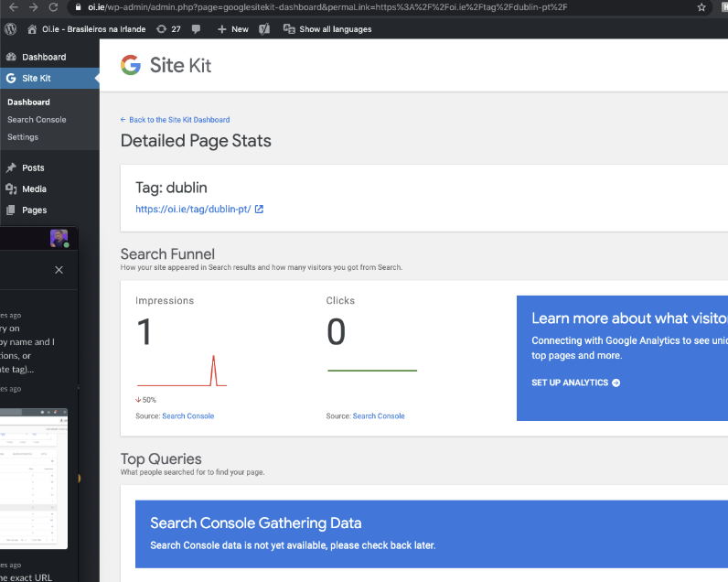728x582 pixels.
Task: Open the 27 pending updates icon
Action: pos(168,28)
